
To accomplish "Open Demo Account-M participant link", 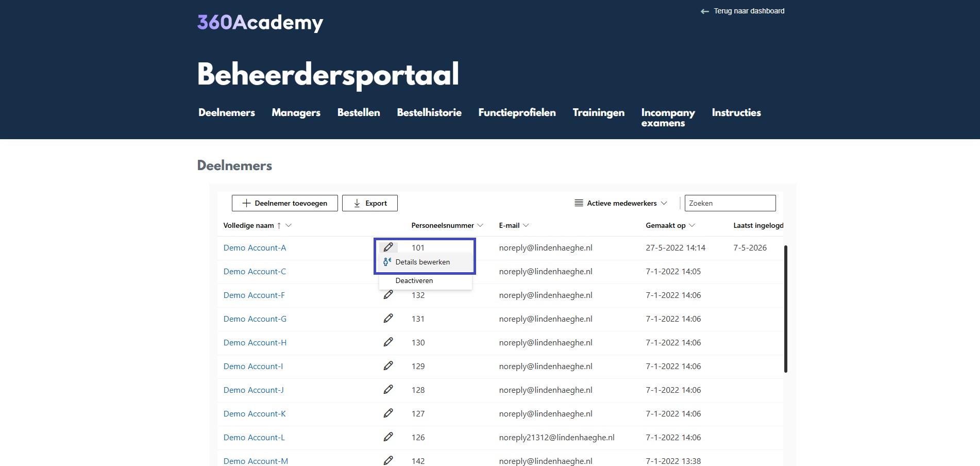I will (256, 461).
